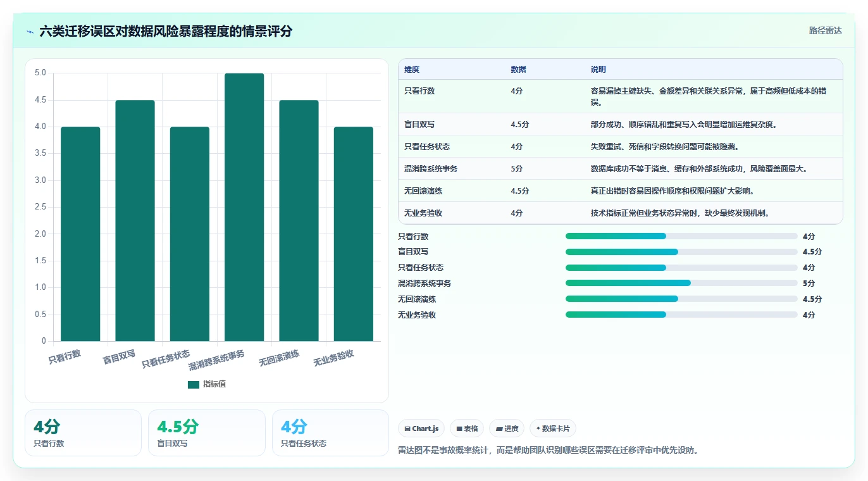Click the 盲目双写 bar in the chart
The width and height of the screenshot is (868, 481).
tap(135, 221)
